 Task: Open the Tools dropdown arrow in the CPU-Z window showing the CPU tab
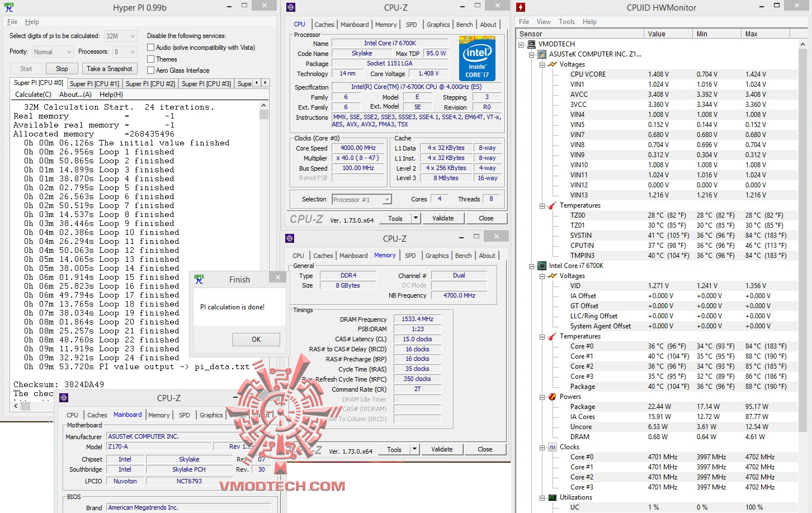[x=416, y=218]
